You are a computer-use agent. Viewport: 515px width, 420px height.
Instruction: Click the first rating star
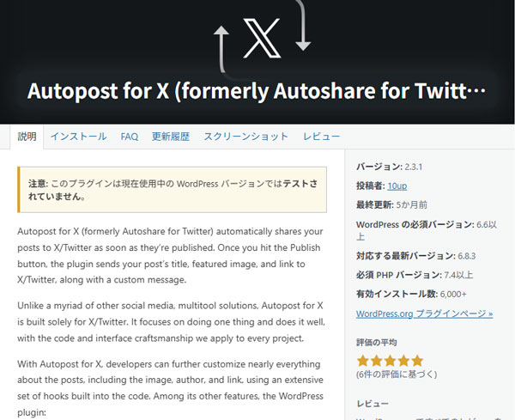point(363,361)
